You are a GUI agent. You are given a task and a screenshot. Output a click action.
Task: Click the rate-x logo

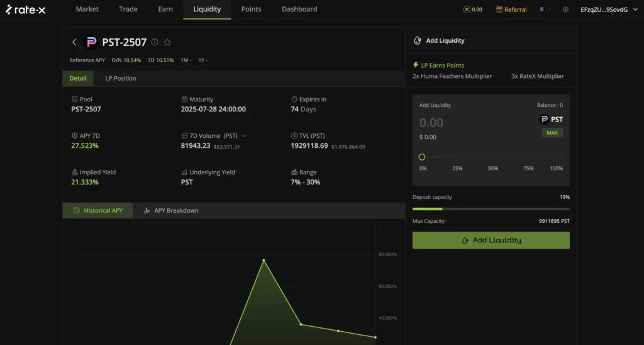(x=25, y=9)
